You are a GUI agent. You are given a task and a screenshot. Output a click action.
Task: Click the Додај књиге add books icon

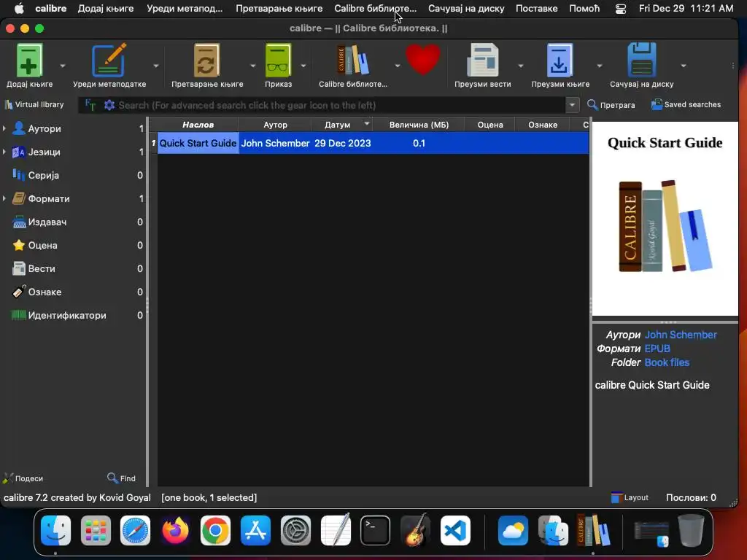pyautogui.click(x=29, y=61)
